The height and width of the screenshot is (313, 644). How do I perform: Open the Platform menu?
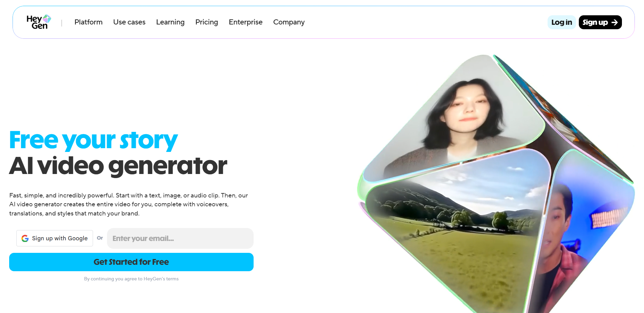tap(88, 22)
